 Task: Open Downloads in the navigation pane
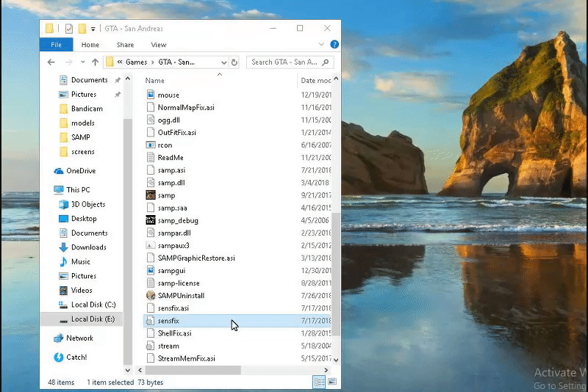pos(89,247)
